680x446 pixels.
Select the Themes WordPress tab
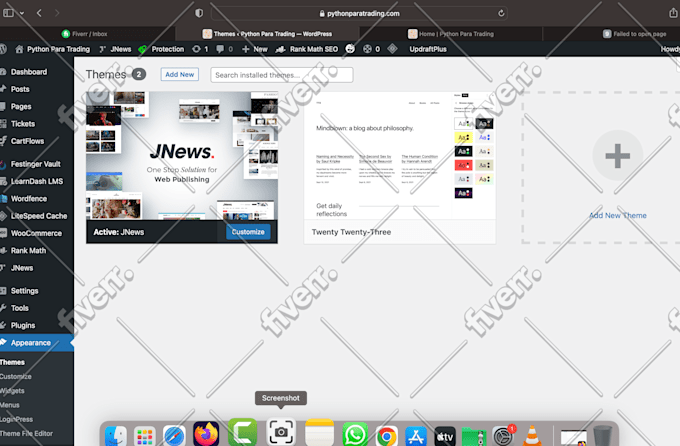pyautogui.click(x=268, y=34)
